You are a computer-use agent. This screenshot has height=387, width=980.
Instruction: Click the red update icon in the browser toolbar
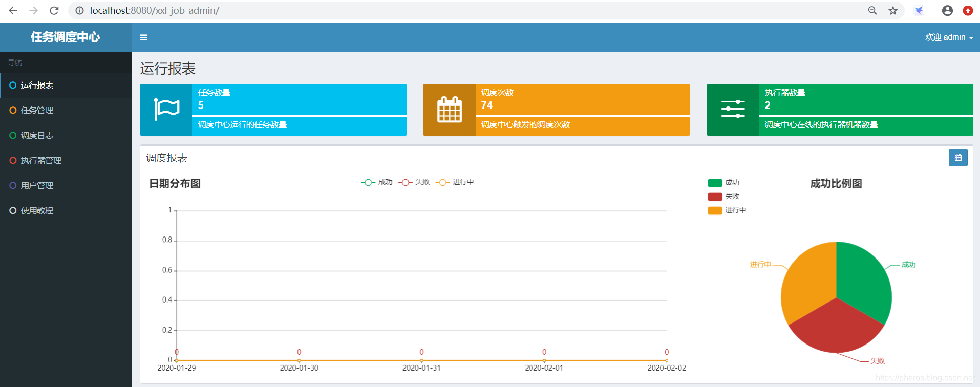tap(968, 10)
